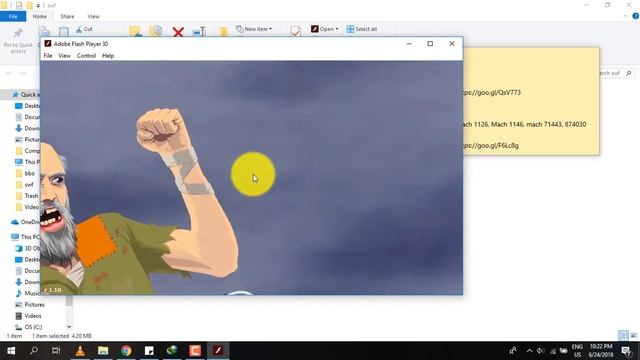Select the Trash folder in navigation pane

pyautogui.click(x=27, y=196)
